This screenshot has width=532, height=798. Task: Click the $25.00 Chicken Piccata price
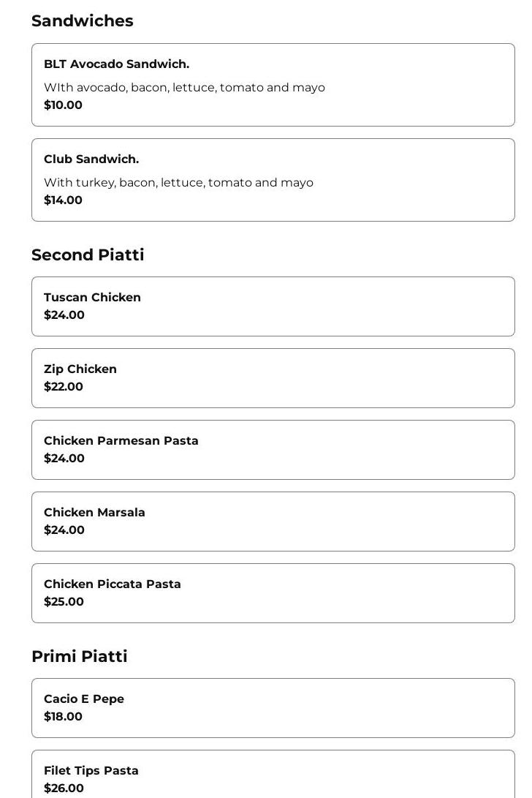[64, 601]
